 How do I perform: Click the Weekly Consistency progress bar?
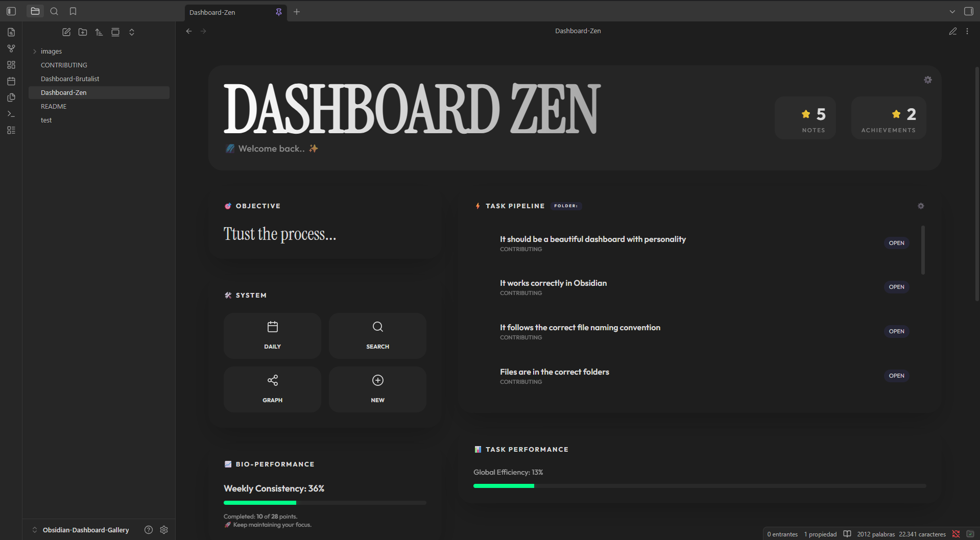coord(325,503)
